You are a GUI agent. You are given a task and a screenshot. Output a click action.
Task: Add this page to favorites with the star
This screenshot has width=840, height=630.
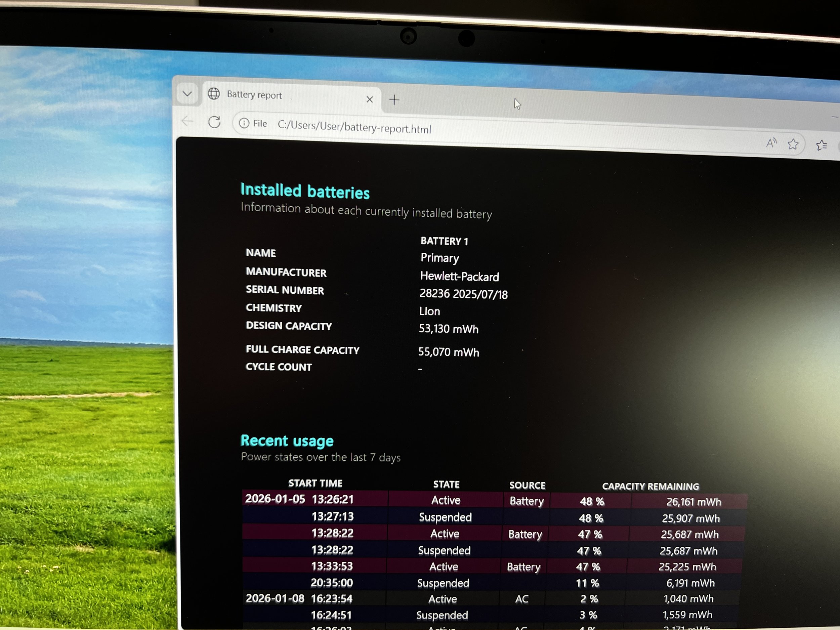pyautogui.click(x=793, y=144)
